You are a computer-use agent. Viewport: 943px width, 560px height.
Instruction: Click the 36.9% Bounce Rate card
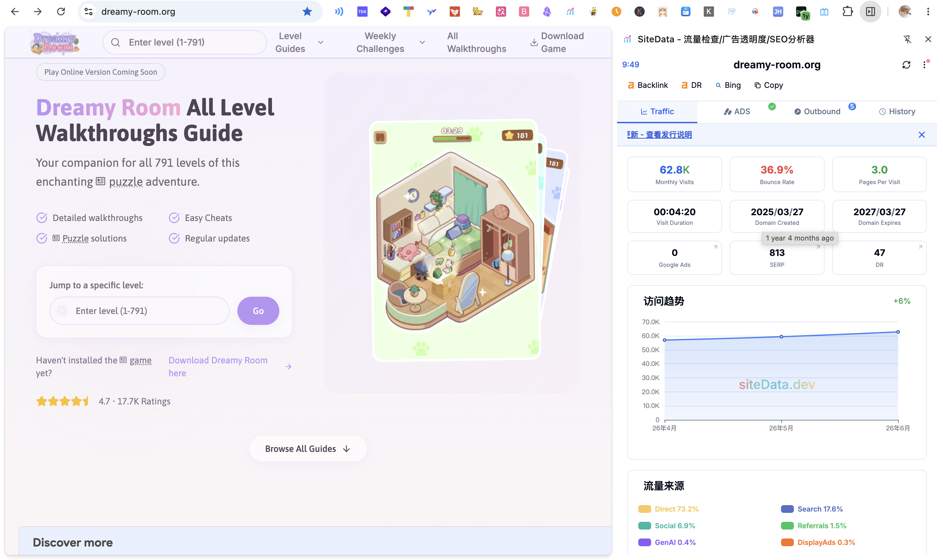click(777, 174)
